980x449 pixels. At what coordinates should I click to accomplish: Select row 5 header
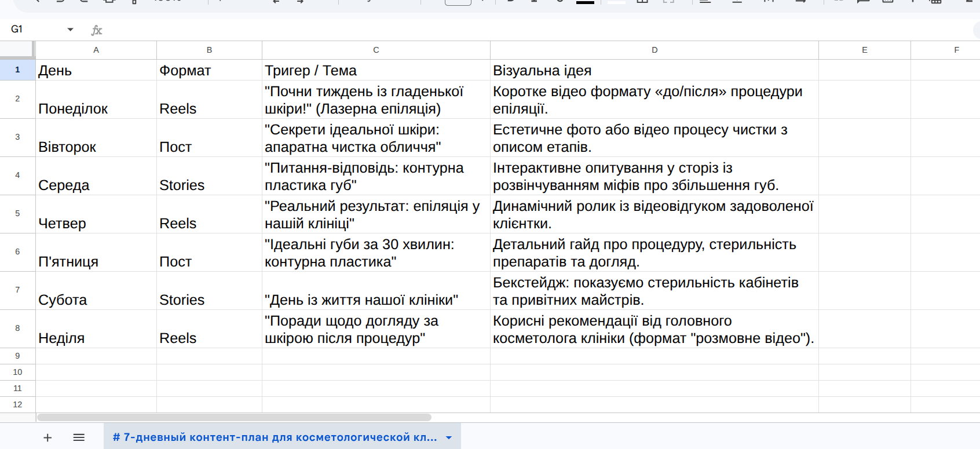(17, 214)
